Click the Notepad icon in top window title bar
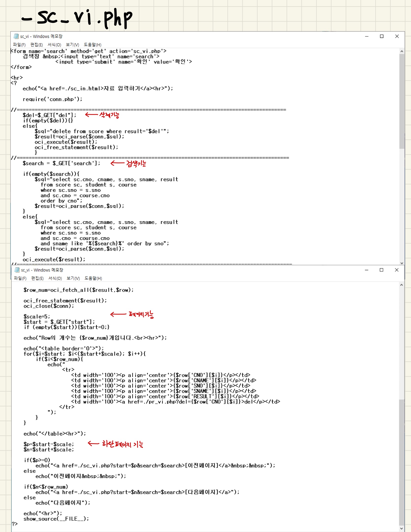Screen dimensions: 411x532 tap(16, 36)
